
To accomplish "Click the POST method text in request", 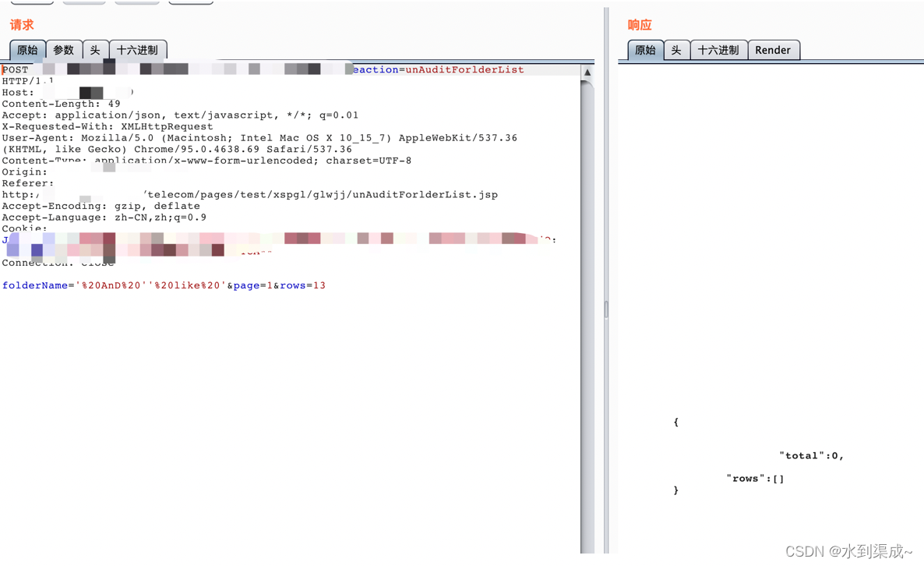I will point(16,69).
